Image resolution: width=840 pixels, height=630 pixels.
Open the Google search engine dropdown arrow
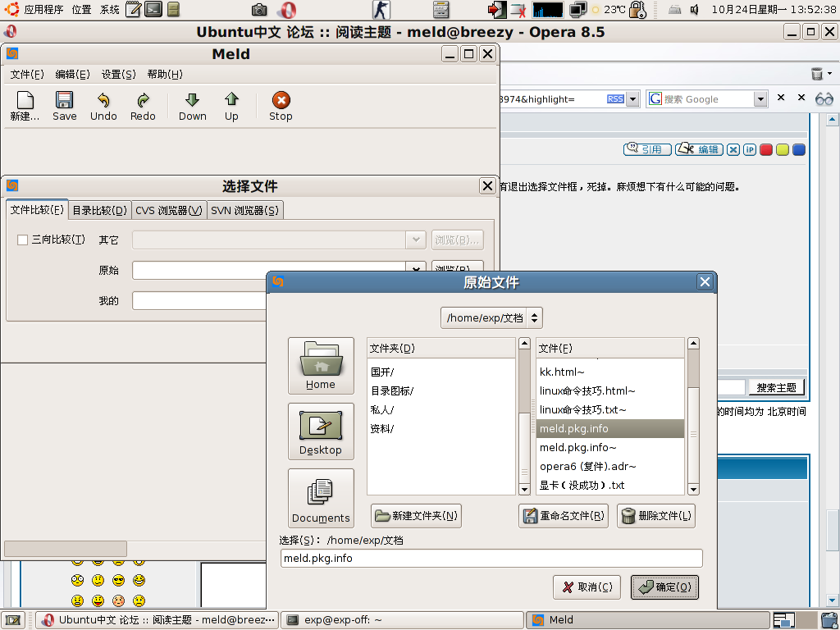click(760, 99)
